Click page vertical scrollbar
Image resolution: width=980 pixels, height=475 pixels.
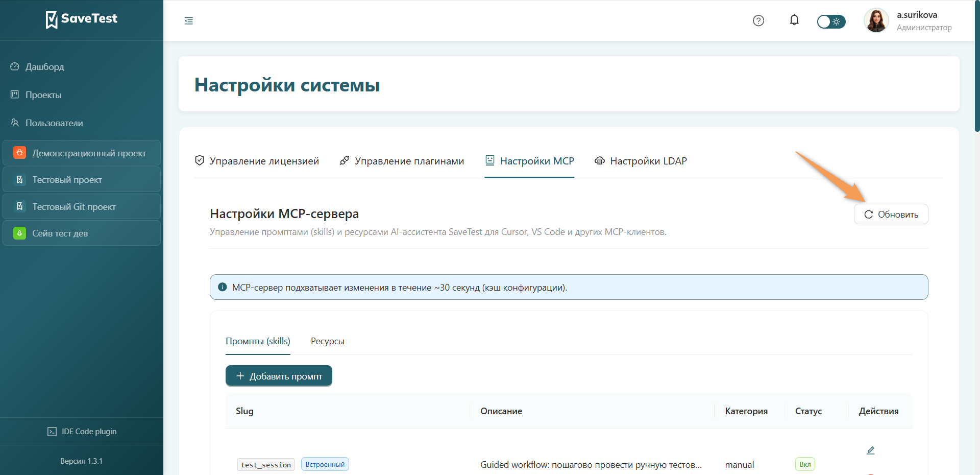pos(977,66)
